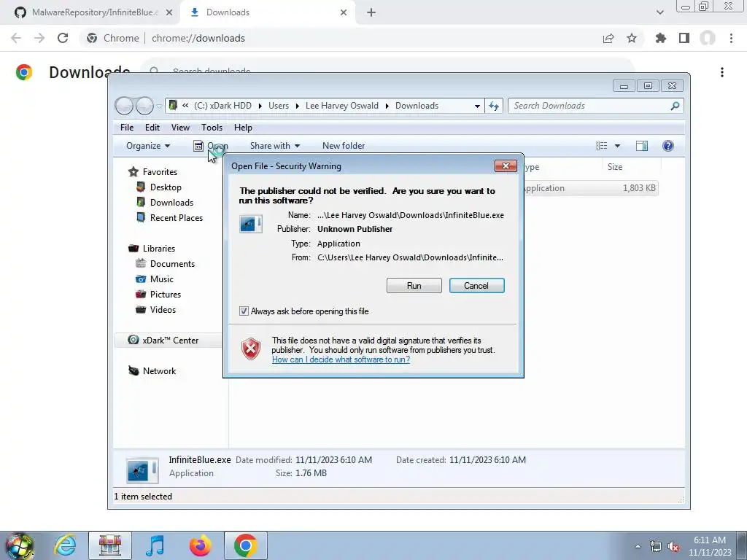Open the change view options arrow

coord(617,146)
